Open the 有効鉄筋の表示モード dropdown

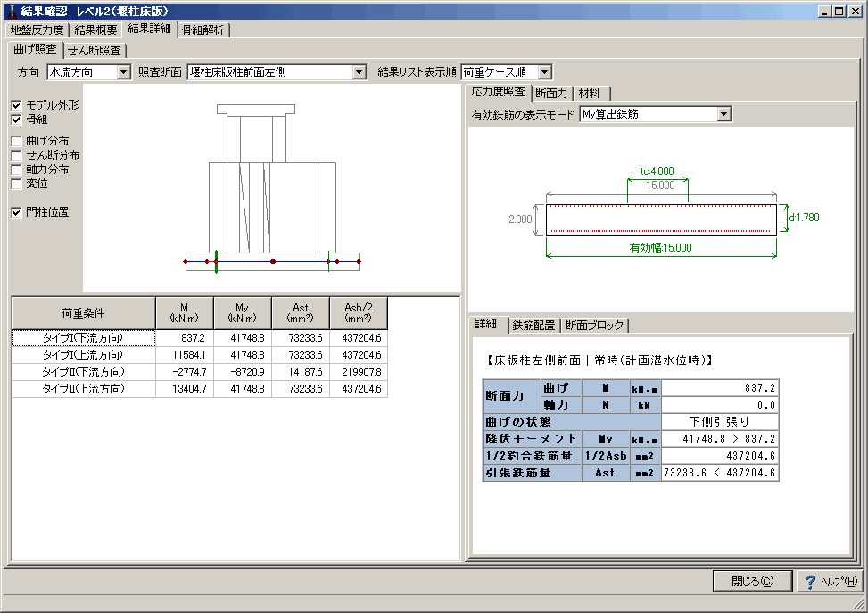click(x=723, y=113)
